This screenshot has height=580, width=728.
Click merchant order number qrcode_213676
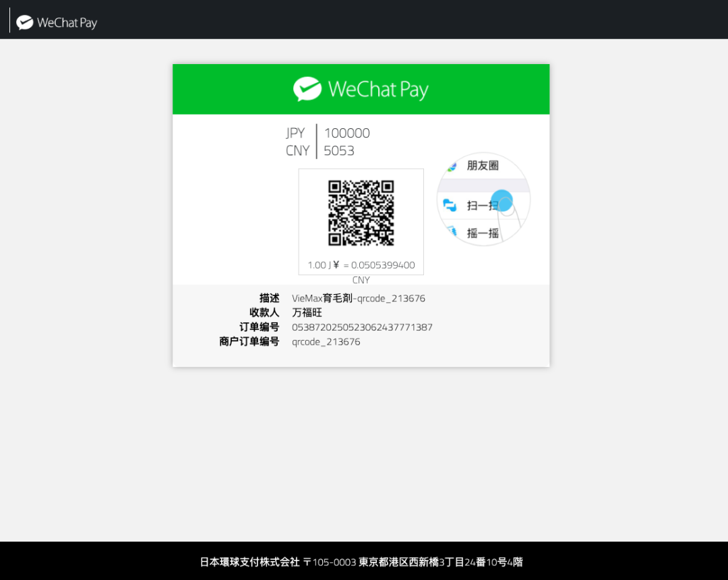point(326,342)
